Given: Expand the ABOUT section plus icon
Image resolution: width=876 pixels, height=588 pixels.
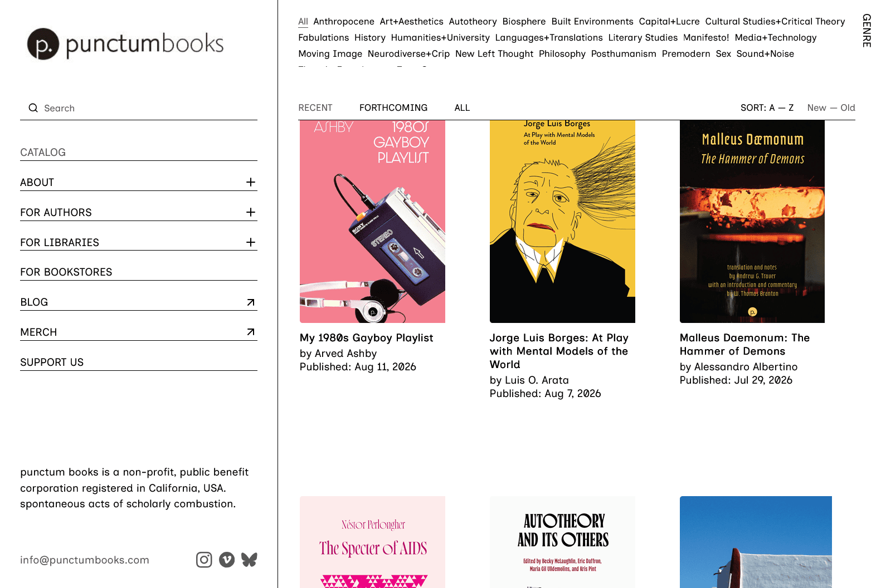Looking at the screenshot, I should [251, 182].
